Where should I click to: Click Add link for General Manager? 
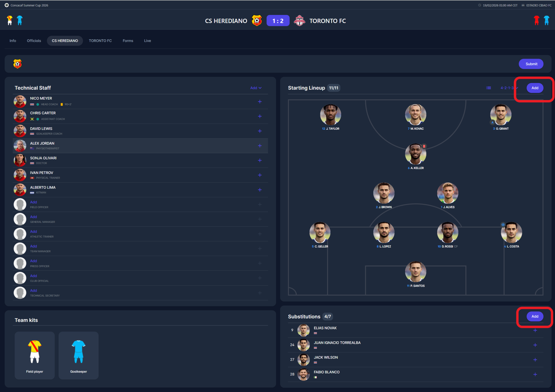pos(34,217)
